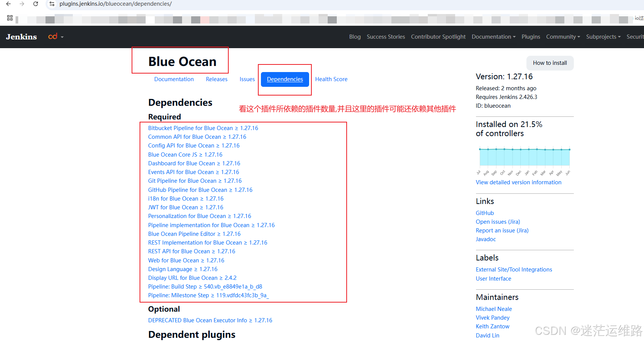Screen dimensions: 644x342
Task: Open the bookmarks apps grid icon
Action: pyautogui.click(x=10, y=18)
